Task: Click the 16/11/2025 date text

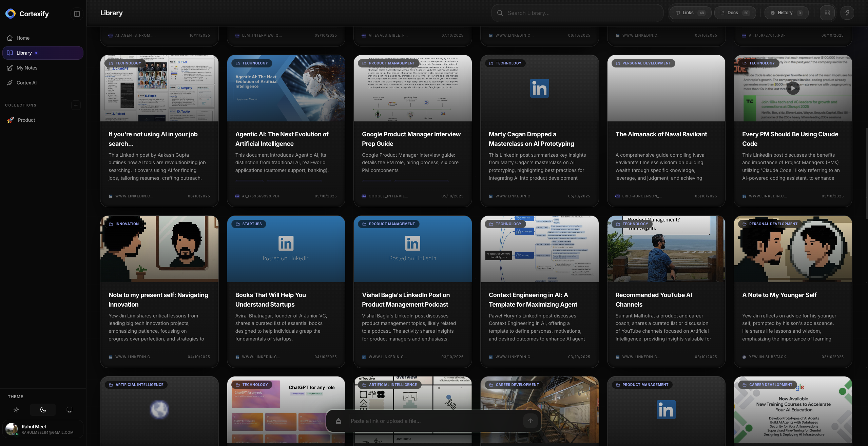Action: point(199,35)
